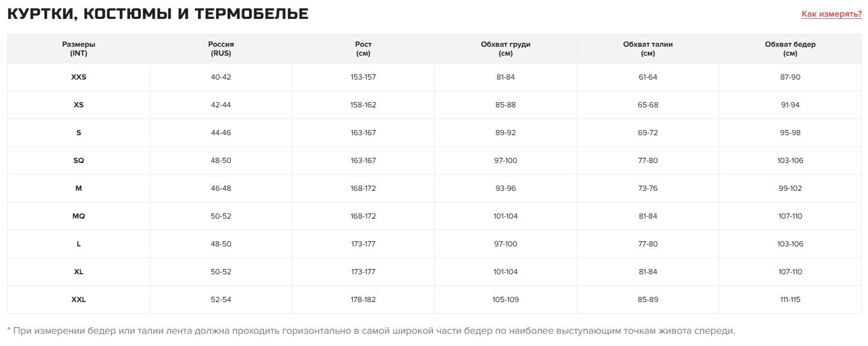Click the footnote about measuring hips

[x=371, y=331]
